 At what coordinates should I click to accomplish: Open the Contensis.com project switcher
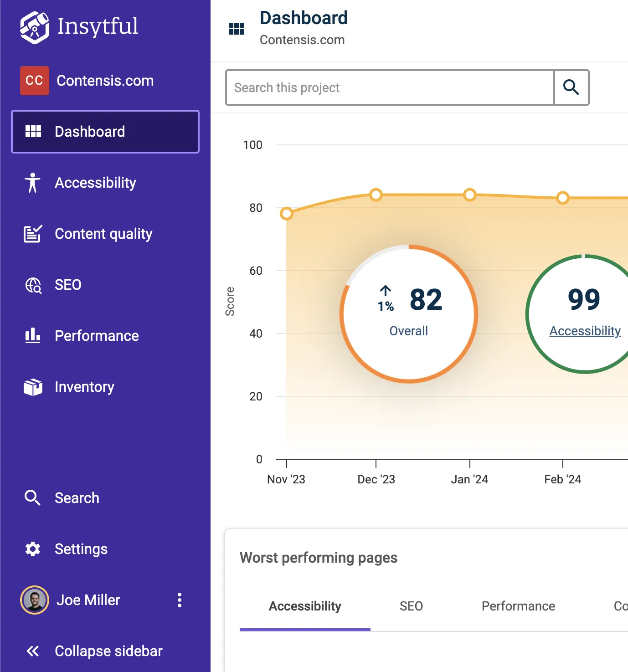tap(105, 81)
